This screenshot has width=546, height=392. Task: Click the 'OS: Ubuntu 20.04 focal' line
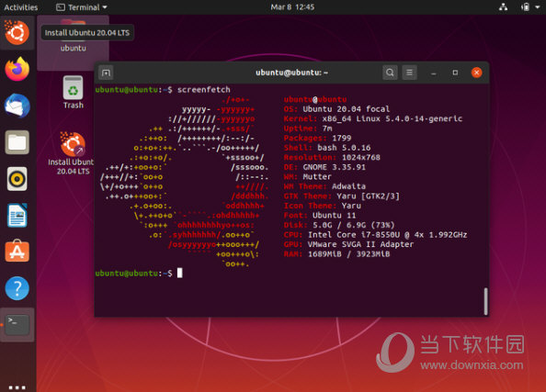(x=336, y=109)
